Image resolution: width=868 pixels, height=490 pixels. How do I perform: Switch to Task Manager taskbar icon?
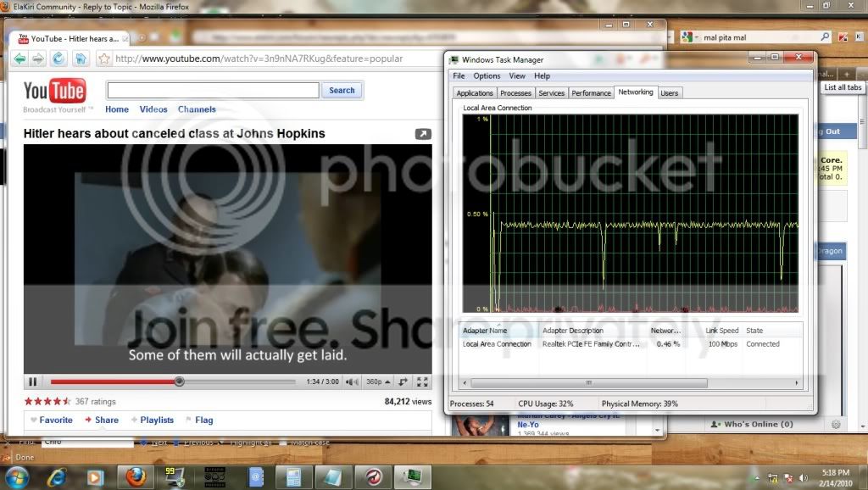(x=412, y=476)
